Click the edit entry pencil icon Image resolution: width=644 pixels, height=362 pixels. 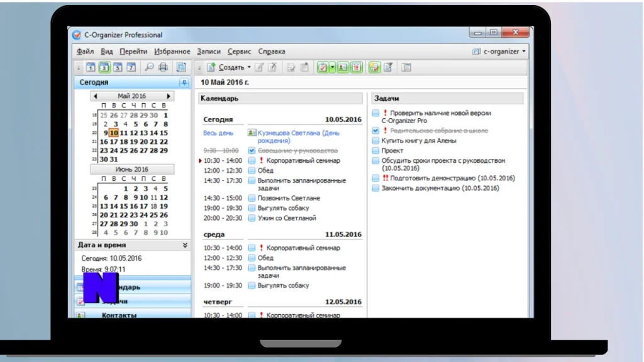(259, 67)
